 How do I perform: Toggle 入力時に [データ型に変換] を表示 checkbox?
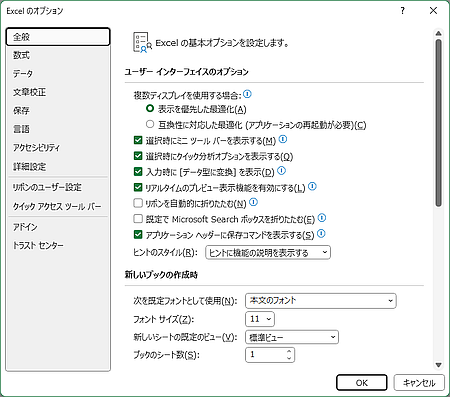click(138, 172)
